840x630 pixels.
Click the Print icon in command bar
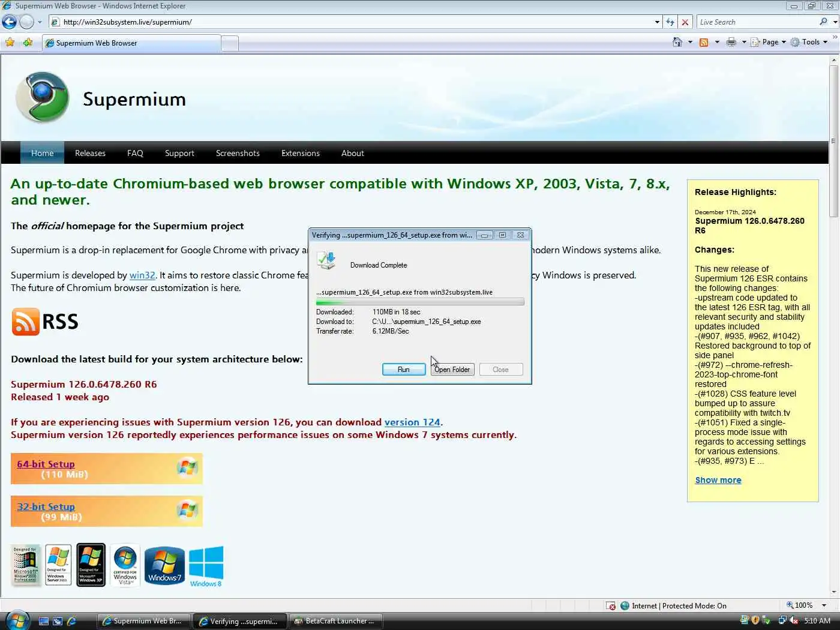click(731, 42)
